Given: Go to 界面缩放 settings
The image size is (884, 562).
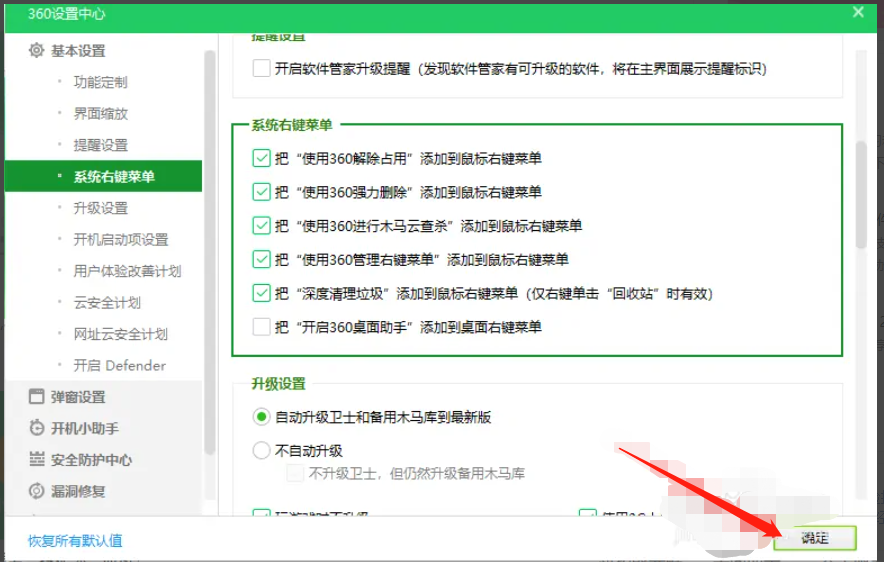Looking at the screenshot, I should [x=100, y=114].
